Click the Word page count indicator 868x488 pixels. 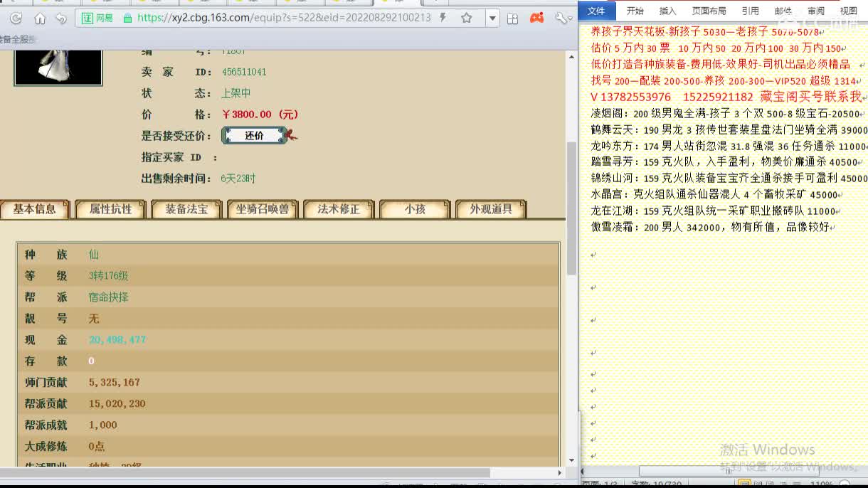click(600, 484)
